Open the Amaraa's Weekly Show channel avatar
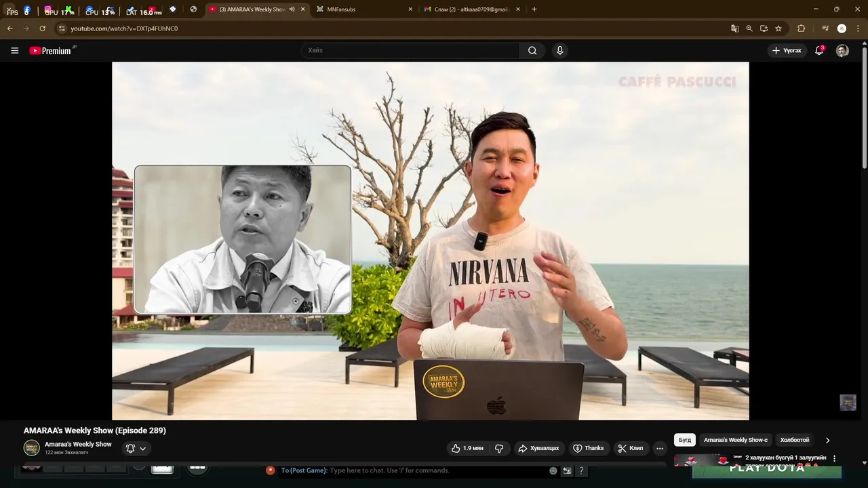This screenshot has height=488, width=868. pyautogui.click(x=32, y=448)
